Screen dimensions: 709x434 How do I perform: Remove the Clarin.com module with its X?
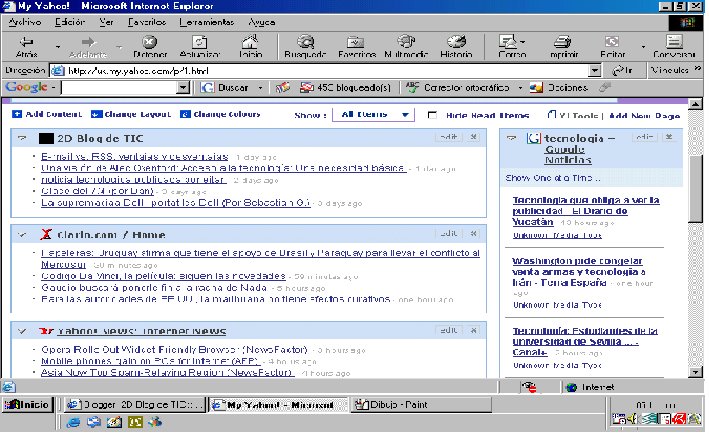(473, 233)
